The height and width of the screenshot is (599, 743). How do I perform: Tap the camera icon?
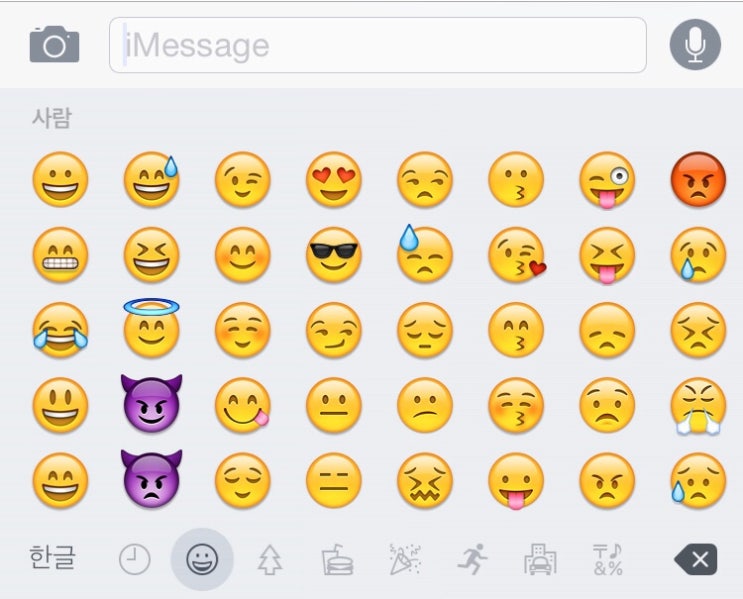54,45
